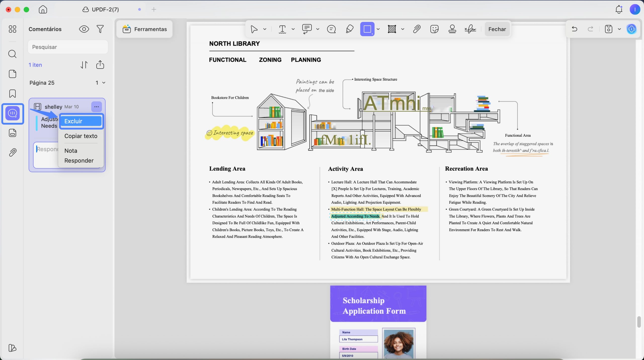The image size is (644, 360).
Task: Toggle the rectangle shape tool
Action: coord(367,29)
